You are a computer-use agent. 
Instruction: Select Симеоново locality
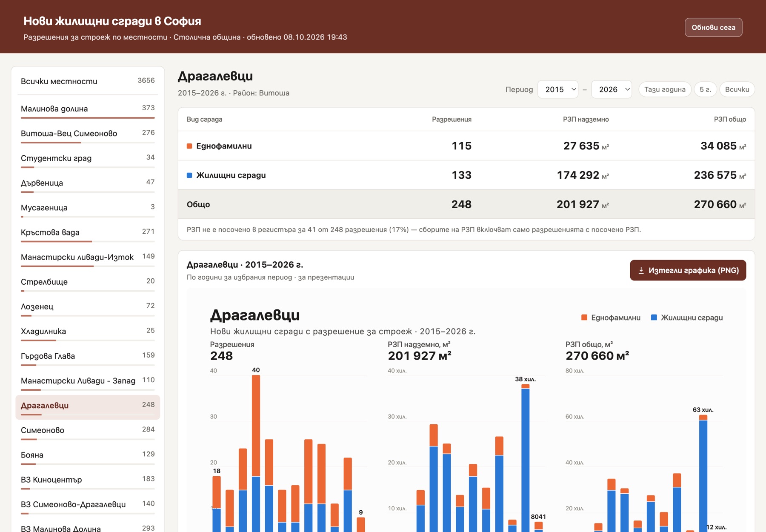[88, 431]
